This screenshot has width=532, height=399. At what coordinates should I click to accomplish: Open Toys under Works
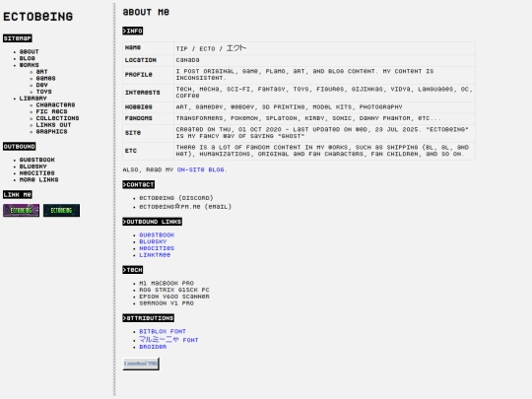pyautogui.click(x=43, y=92)
